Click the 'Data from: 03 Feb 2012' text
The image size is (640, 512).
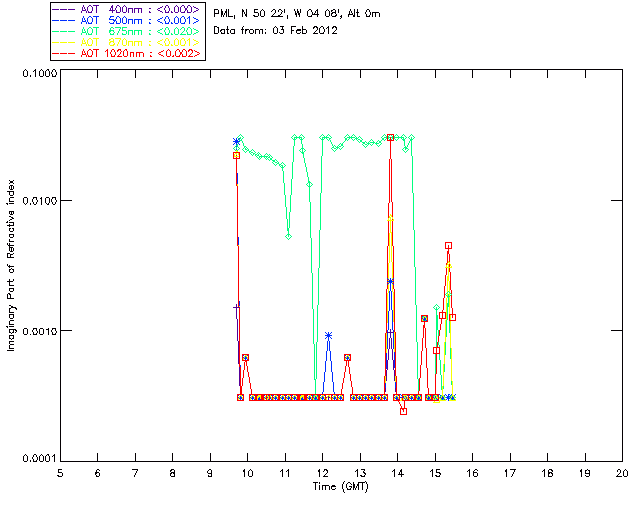[x=276, y=31]
